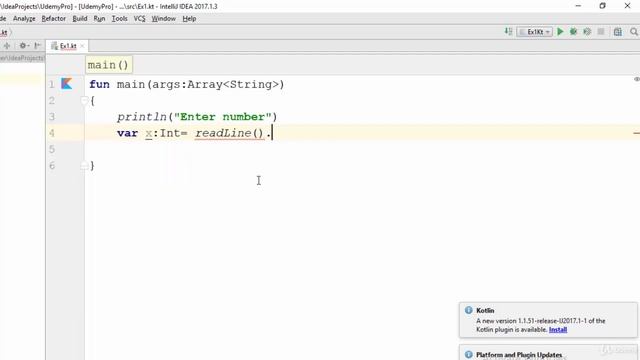Click the main() breadcrumb
640x360 pixels.
(x=108, y=65)
